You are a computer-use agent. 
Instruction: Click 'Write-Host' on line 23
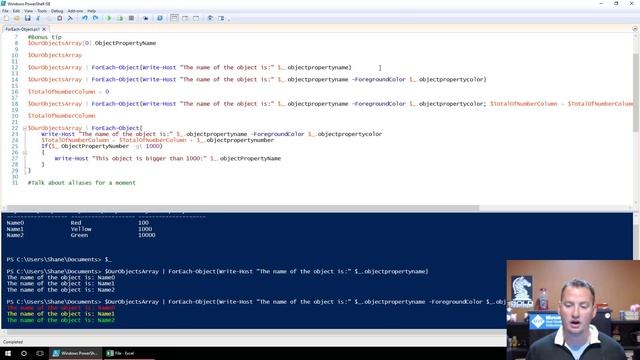(x=58, y=134)
